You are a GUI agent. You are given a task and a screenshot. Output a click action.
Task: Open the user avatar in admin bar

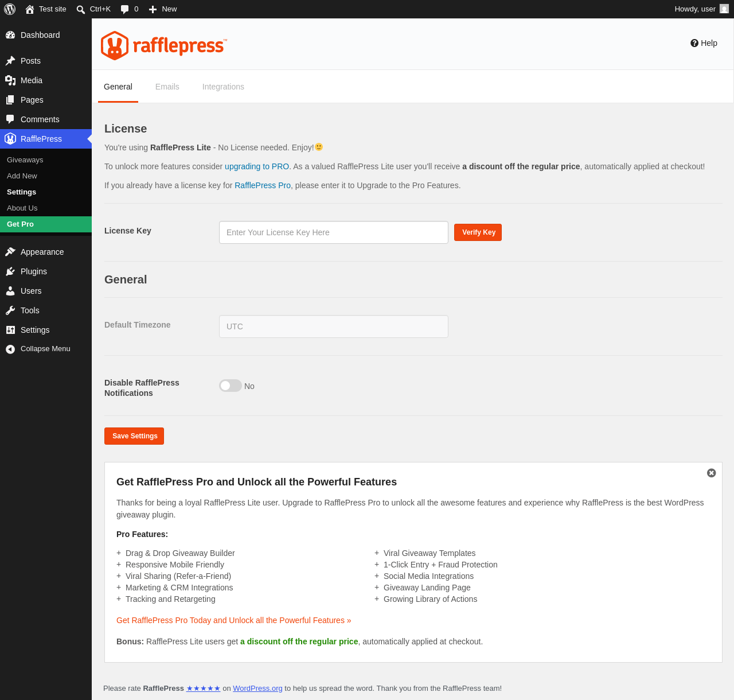click(724, 9)
